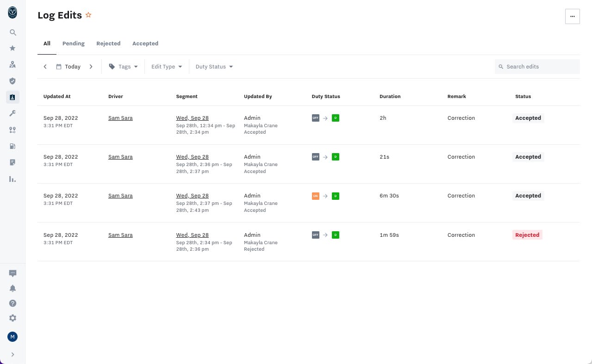Expand the Edit Type dropdown
The image size is (592, 364).
click(x=167, y=67)
